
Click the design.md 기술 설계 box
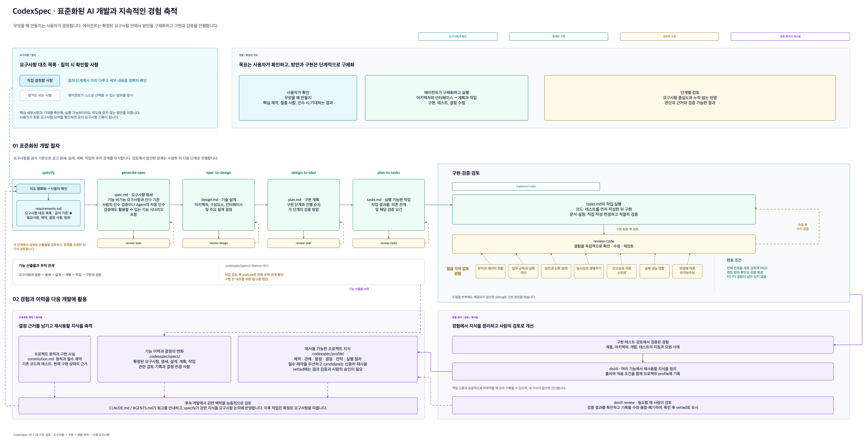click(x=219, y=205)
